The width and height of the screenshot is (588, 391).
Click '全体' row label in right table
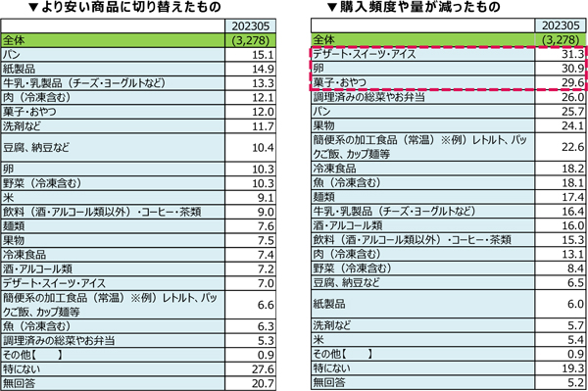(324, 39)
